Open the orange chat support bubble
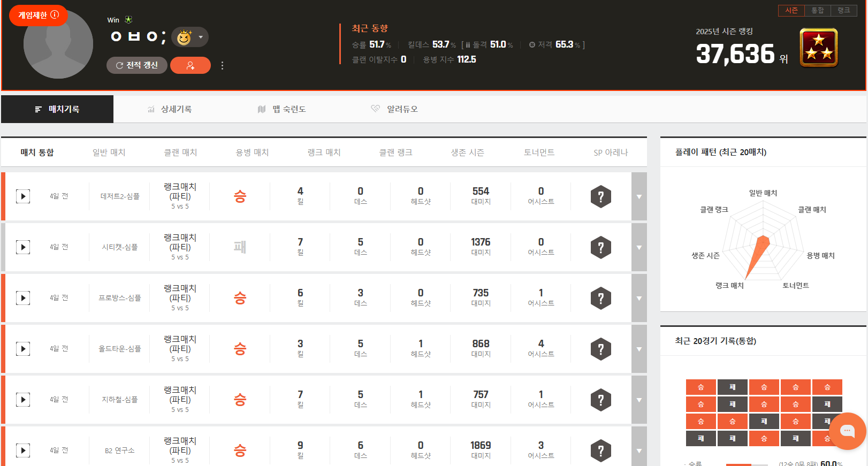The height and width of the screenshot is (466, 868). pyautogui.click(x=847, y=431)
